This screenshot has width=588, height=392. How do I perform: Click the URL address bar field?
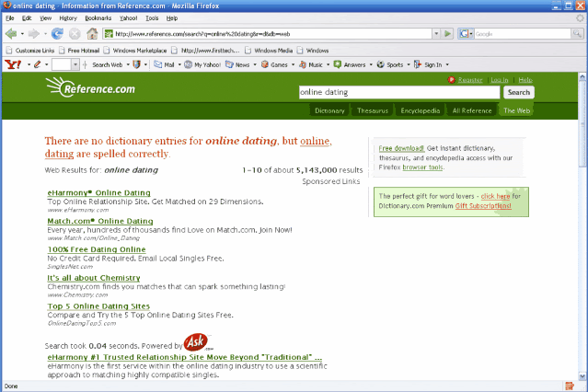(x=272, y=34)
